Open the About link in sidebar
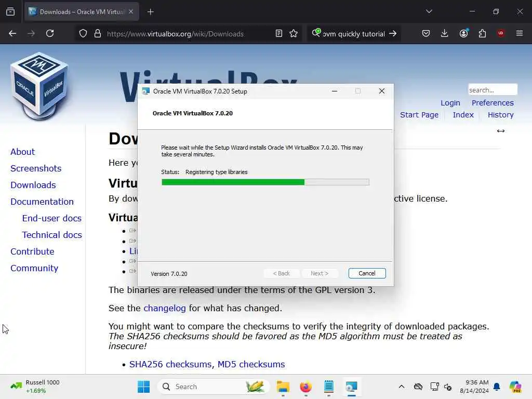The width and height of the screenshot is (532, 399). [x=22, y=152]
